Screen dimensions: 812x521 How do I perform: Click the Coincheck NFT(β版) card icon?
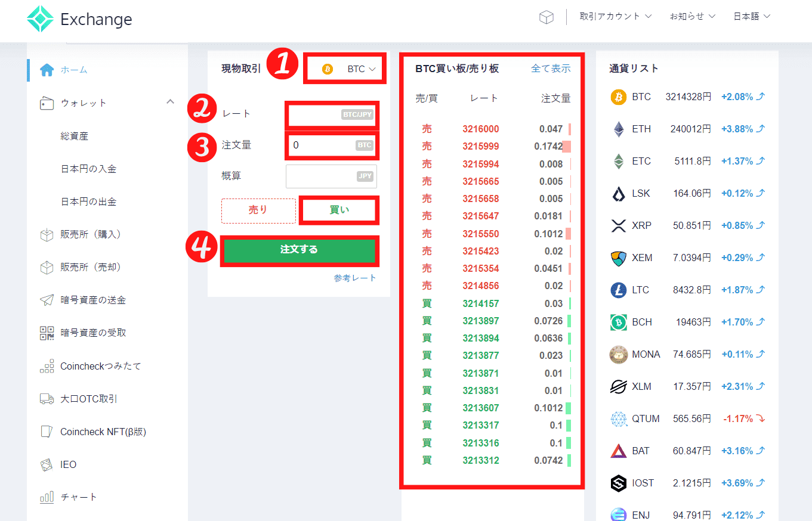coord(47,432)
